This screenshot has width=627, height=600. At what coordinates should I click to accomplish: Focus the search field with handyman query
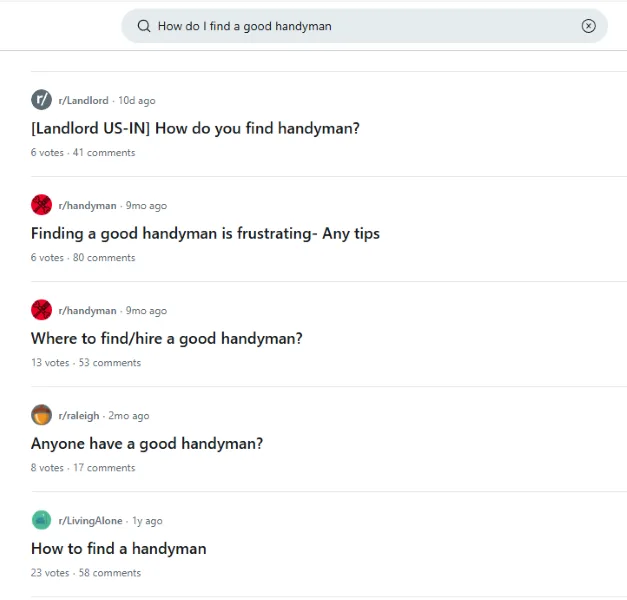point(364,26)
